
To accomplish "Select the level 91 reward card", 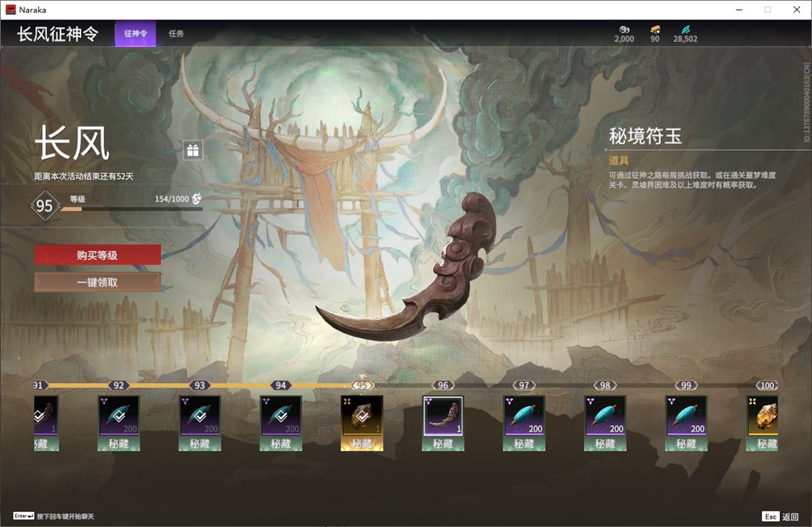I will [x=46, y=423].
